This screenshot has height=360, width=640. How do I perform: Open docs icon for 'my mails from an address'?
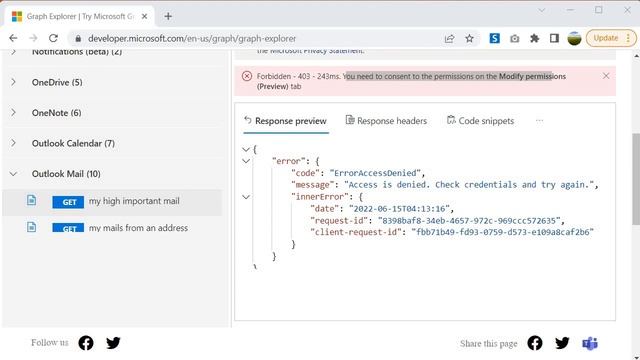click(x=31, y=227)
